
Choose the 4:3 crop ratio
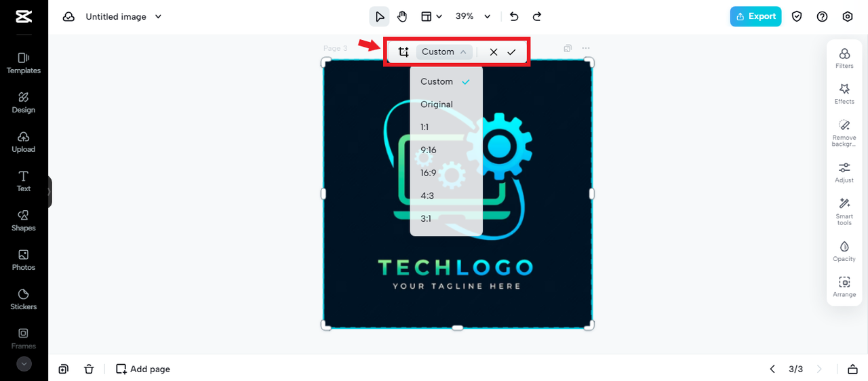pos(446,196)
